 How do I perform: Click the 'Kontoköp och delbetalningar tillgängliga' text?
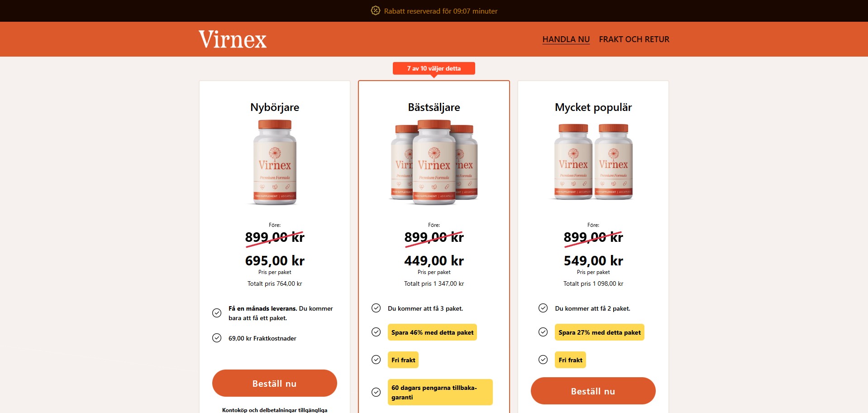point(275,410)
